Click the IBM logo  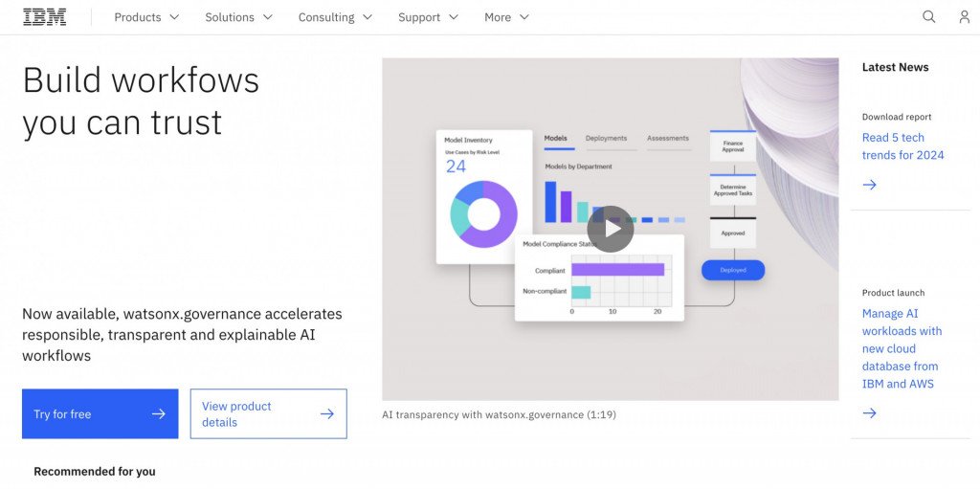click(44, 17)
